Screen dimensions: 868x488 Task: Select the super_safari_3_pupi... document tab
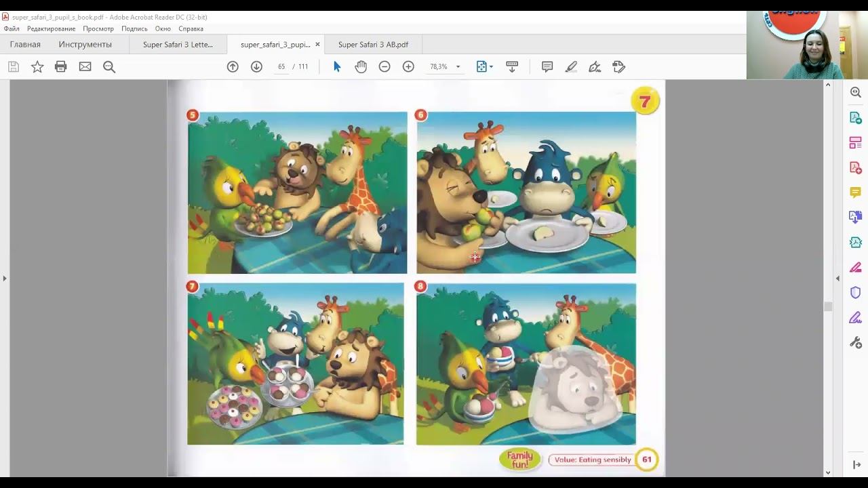point(275,45)
